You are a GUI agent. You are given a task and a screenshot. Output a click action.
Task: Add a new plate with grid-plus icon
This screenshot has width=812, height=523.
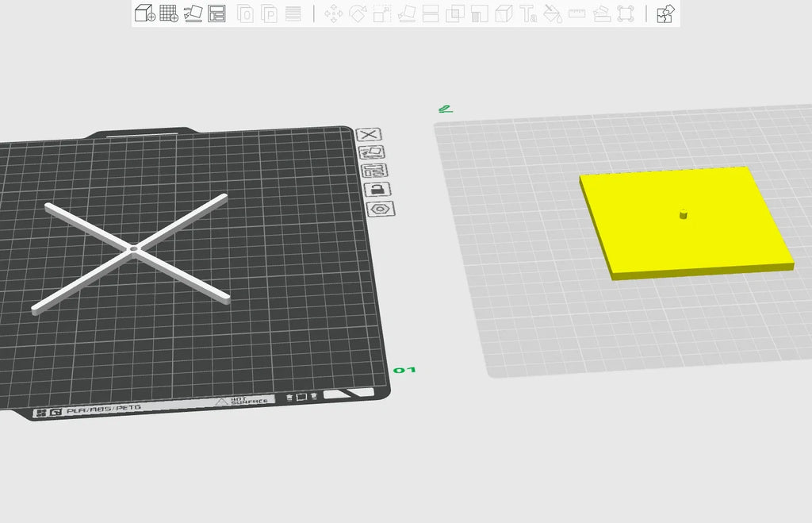[169, 13]
